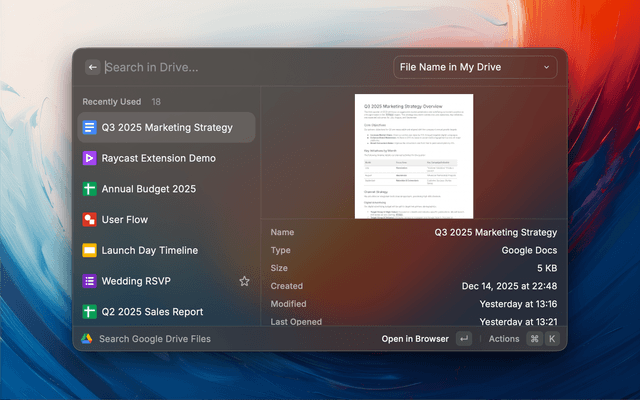Click the red User Flow file icon
Screen dimensions: 640x400
[89, 219]
